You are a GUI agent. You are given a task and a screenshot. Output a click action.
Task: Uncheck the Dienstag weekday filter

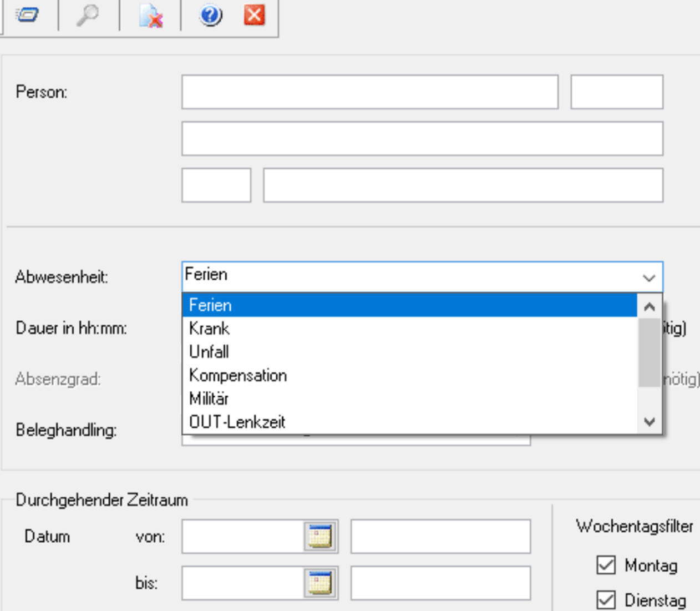click(606, 600)
